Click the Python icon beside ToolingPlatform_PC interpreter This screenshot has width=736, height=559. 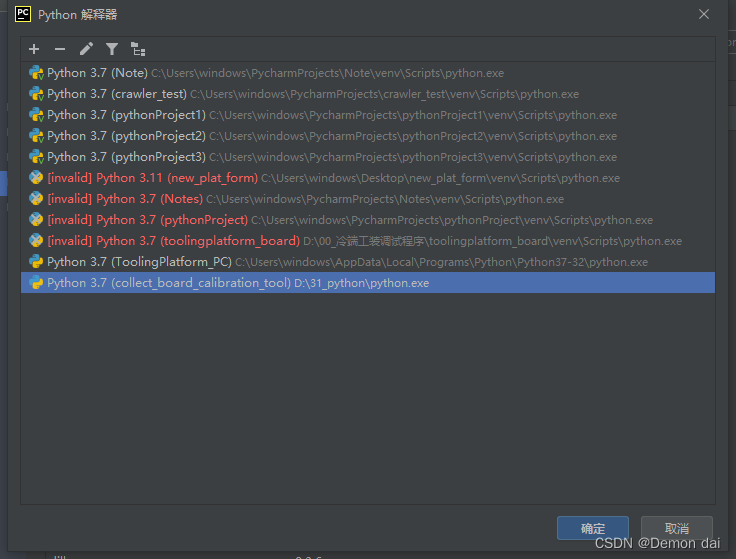pos(36,262)
